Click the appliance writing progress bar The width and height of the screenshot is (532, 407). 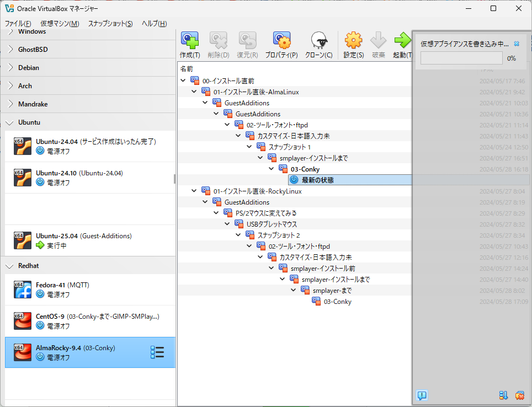tap(461, 58)
